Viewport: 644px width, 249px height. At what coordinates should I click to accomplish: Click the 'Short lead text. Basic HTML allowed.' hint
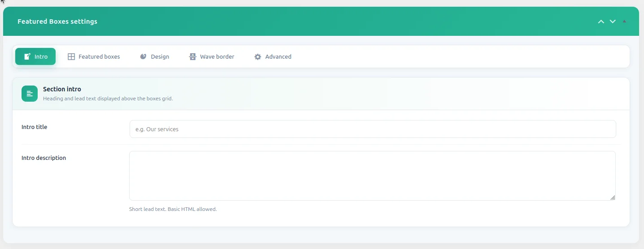[x=173, y=209]
